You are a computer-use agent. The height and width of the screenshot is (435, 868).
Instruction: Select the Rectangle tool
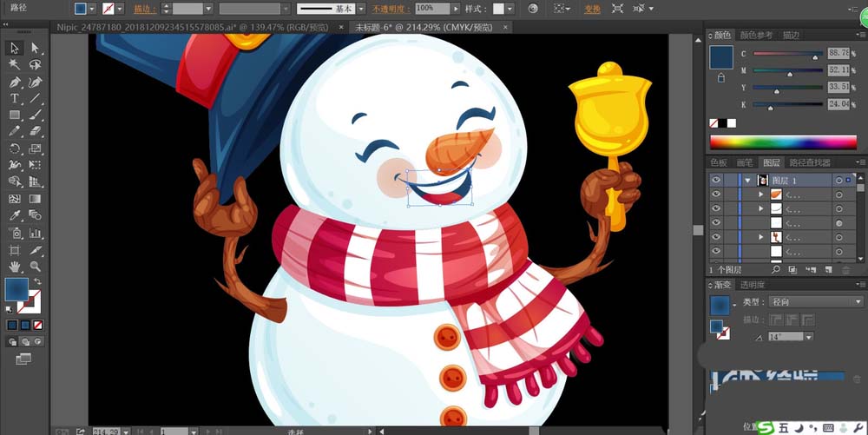coord(15,115)
